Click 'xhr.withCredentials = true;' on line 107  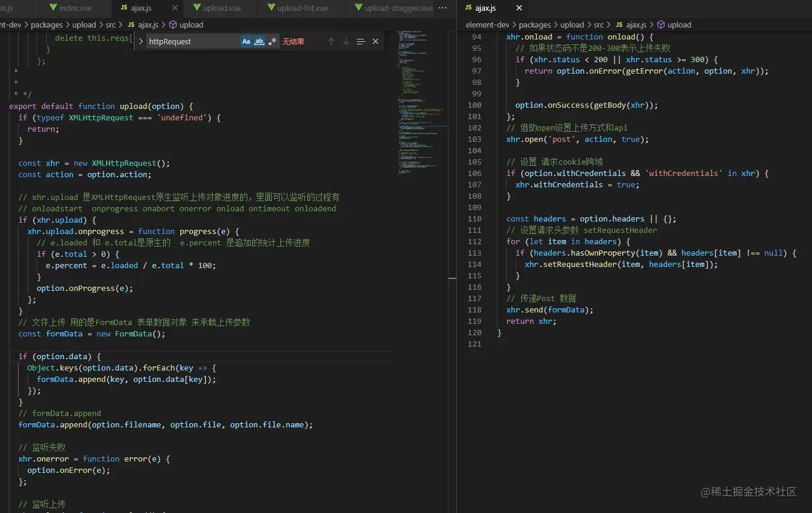(x=577, y=184)
